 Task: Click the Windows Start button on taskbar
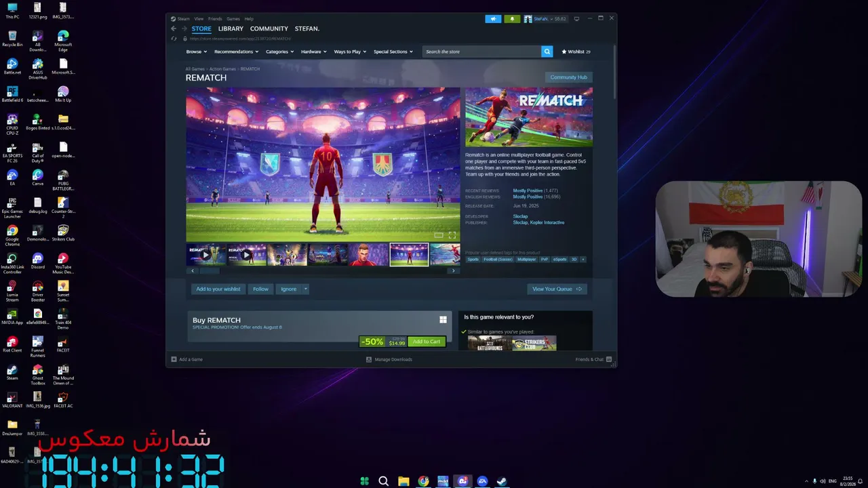[x=364, y=481]
